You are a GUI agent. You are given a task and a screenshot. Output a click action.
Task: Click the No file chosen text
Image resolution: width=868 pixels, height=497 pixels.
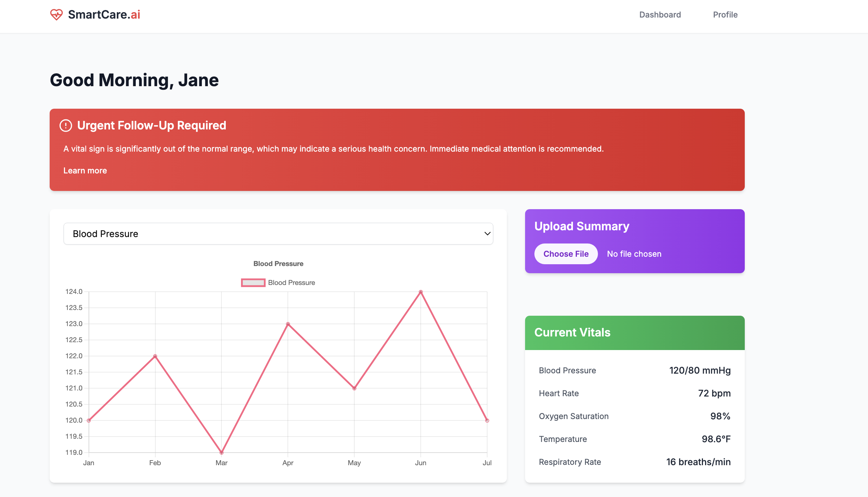(634, 254)
